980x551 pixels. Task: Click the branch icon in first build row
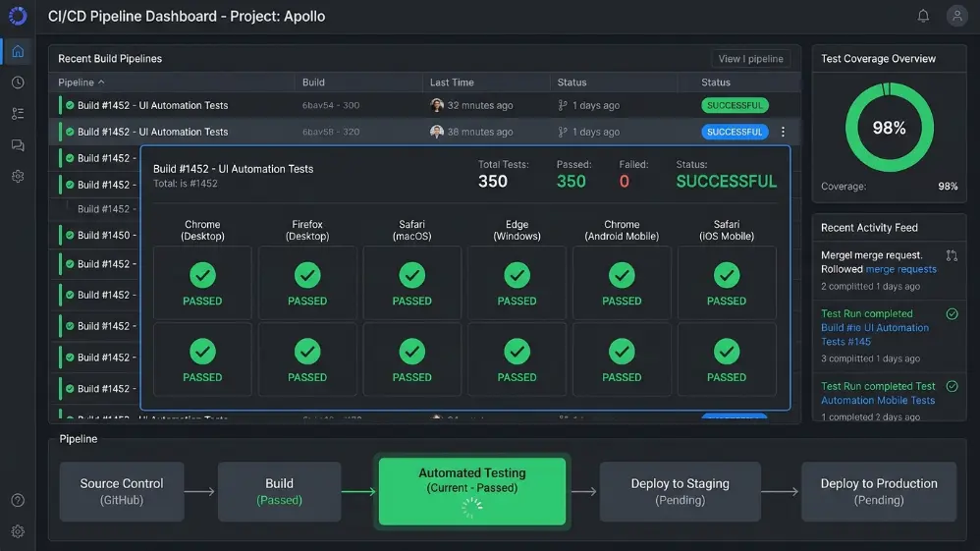click(x=563, y=105)
